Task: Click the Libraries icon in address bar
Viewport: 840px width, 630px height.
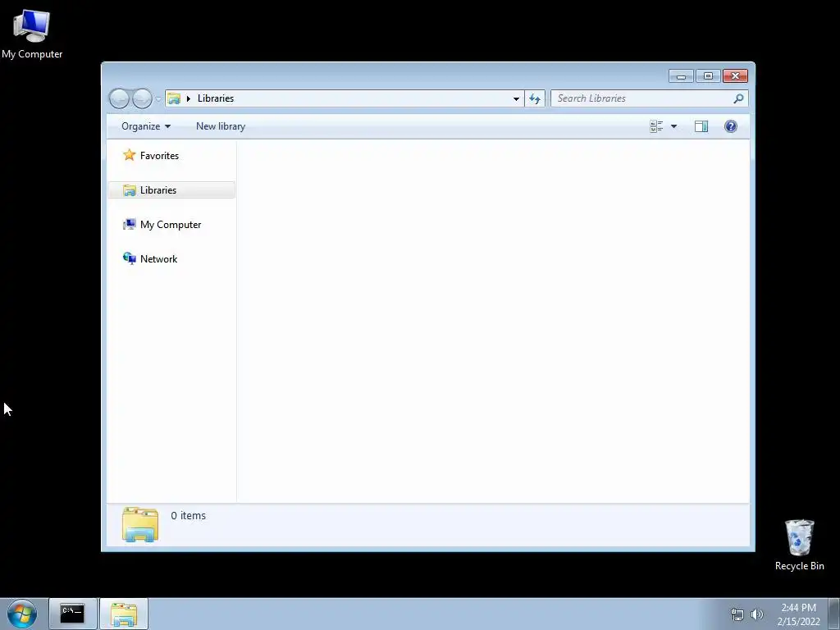Action: coord(174,98)
